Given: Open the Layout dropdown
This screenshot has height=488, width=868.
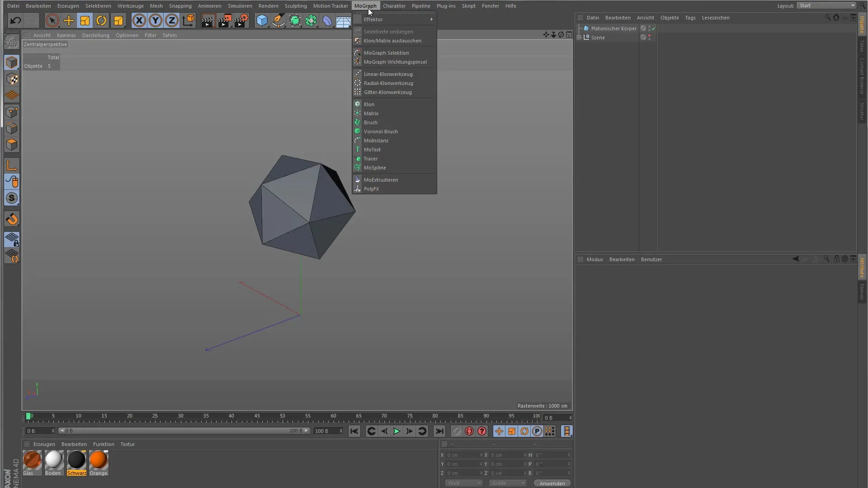Looking at the screenshot, I should (826, 5).
